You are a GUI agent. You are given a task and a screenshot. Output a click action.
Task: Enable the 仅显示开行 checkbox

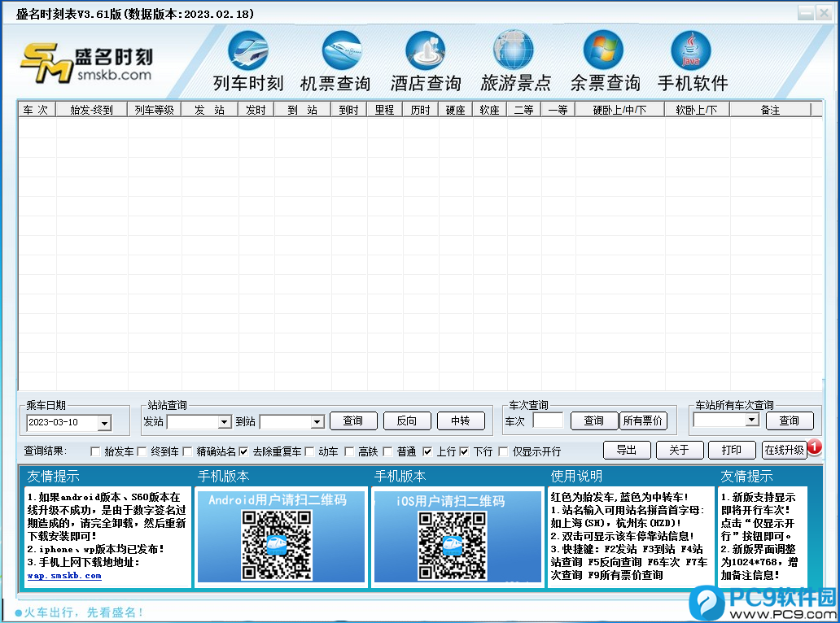click(x=503, y=451)
